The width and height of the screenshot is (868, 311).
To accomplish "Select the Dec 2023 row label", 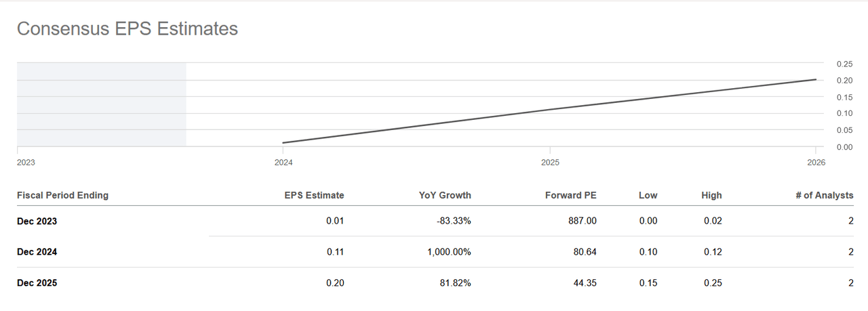I will 37,220.
